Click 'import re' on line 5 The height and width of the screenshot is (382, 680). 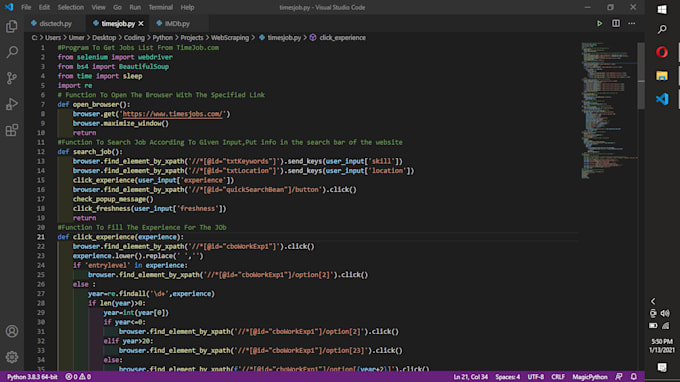[75, 85]
